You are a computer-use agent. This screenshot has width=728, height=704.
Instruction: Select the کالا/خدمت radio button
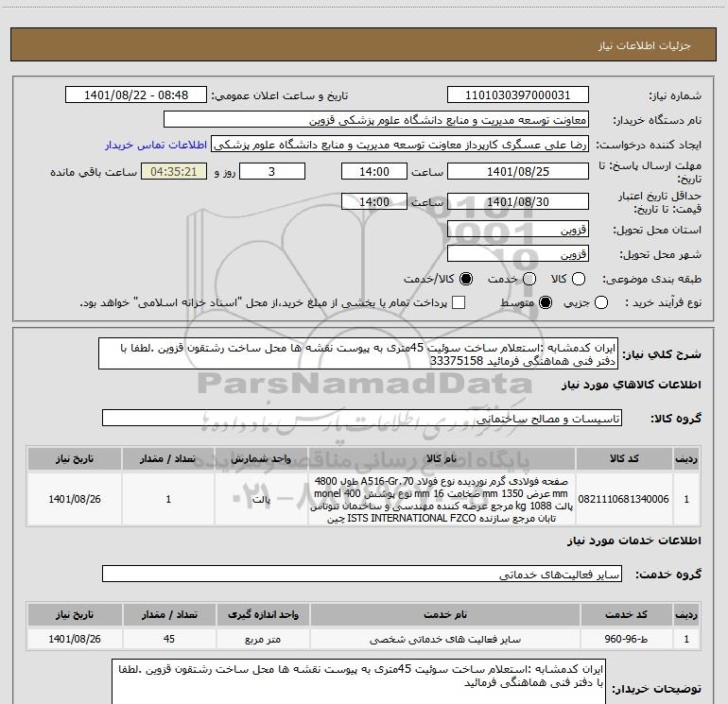(x=466, y=279)
